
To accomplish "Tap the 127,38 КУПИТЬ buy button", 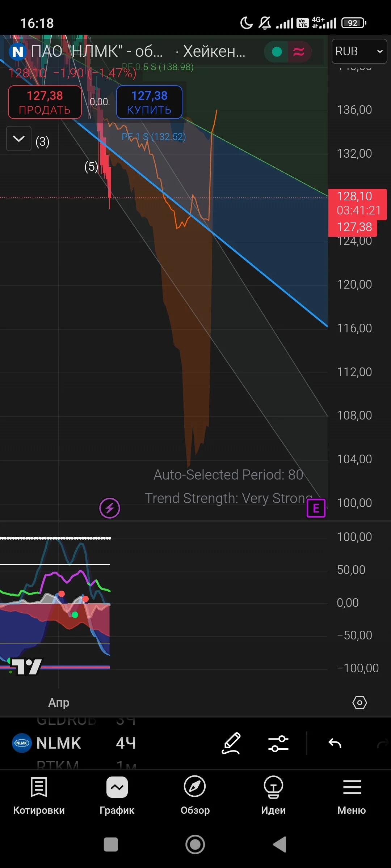I will click(149, 102).
